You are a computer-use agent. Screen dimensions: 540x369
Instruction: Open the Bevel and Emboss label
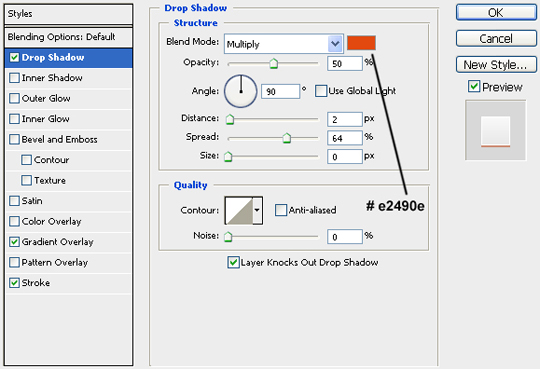tap(59, 140)
